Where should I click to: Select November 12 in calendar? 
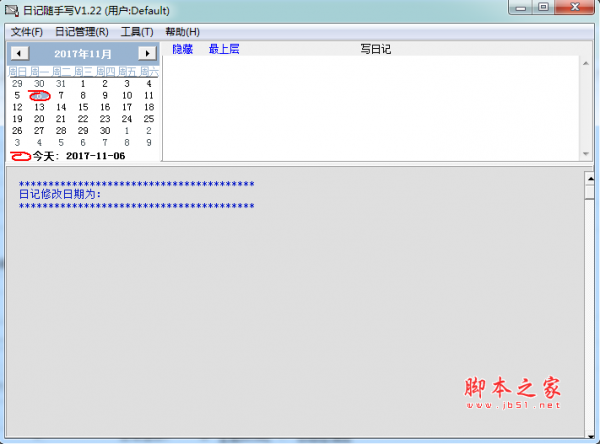pos(17,107)
